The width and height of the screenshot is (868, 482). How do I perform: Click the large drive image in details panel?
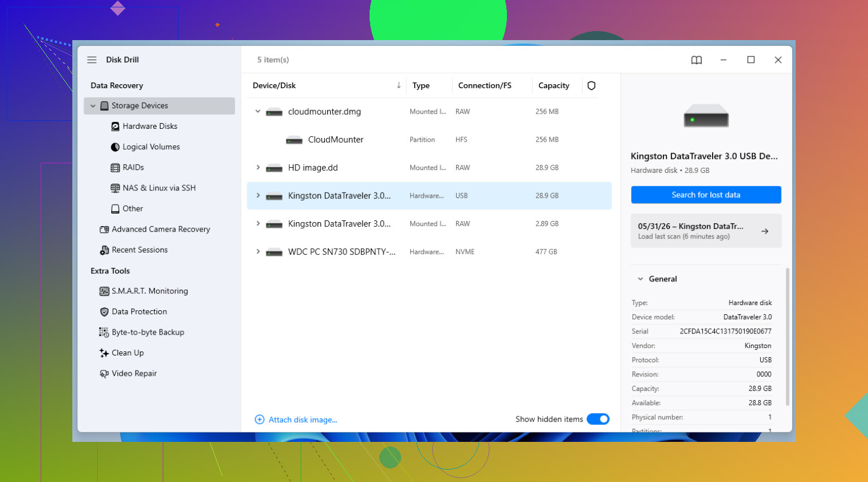(706, 117)
